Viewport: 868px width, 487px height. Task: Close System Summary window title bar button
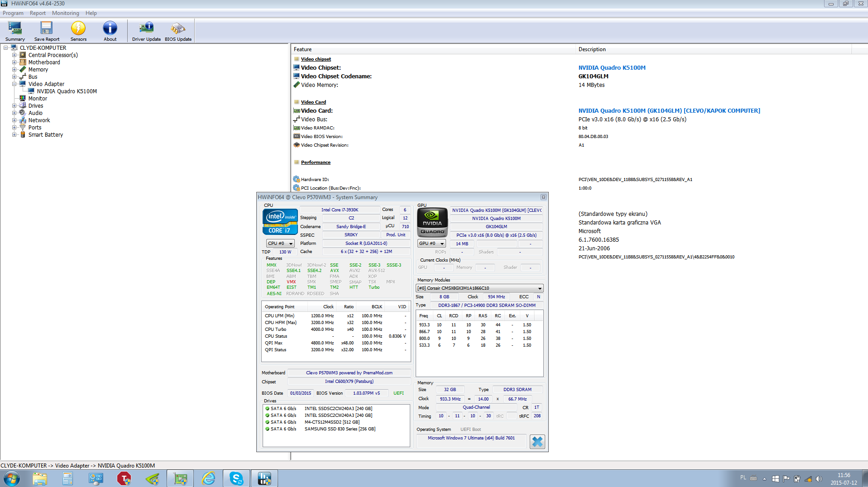point(543,197)
